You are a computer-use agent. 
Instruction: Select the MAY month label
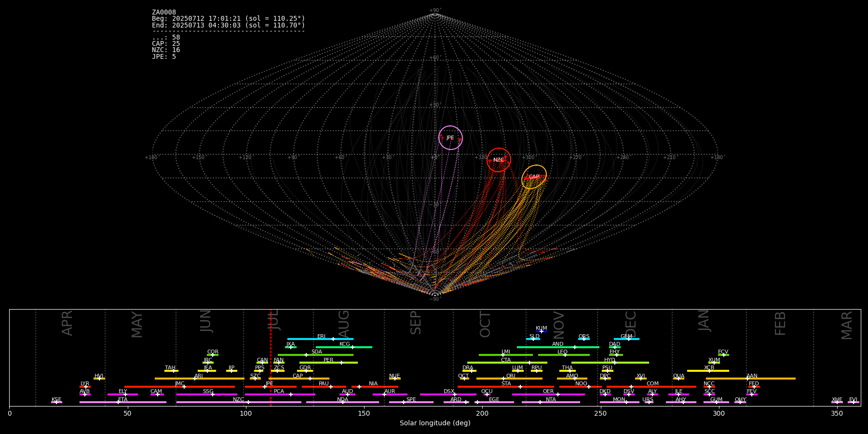coord(137,325)
